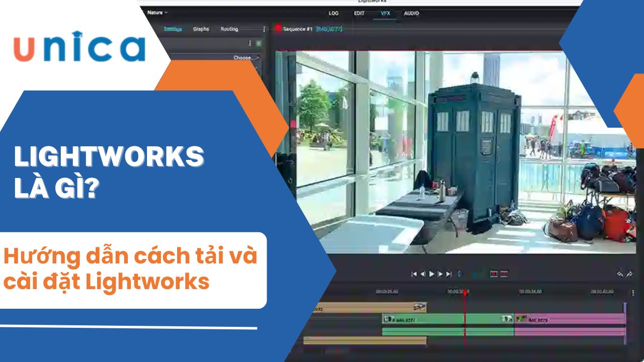The image size is (644, 362).
Task: Open the Routing panel tab
Action: (x=229, y=29)
